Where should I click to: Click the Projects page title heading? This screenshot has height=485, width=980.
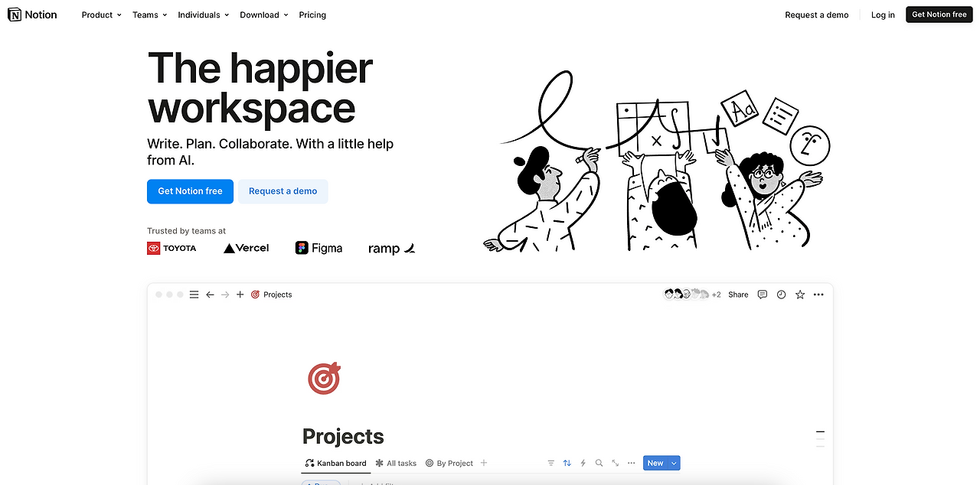pos(343,436)
